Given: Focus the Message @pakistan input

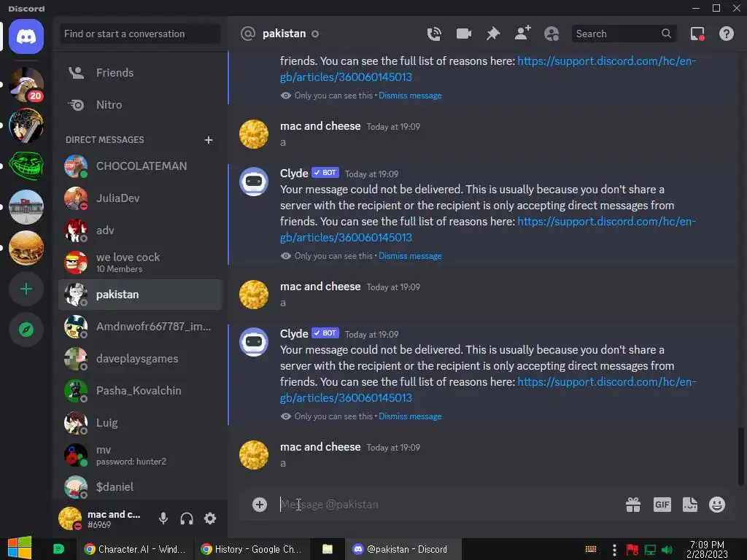Looking at the screenshot, I should point(448,505).
